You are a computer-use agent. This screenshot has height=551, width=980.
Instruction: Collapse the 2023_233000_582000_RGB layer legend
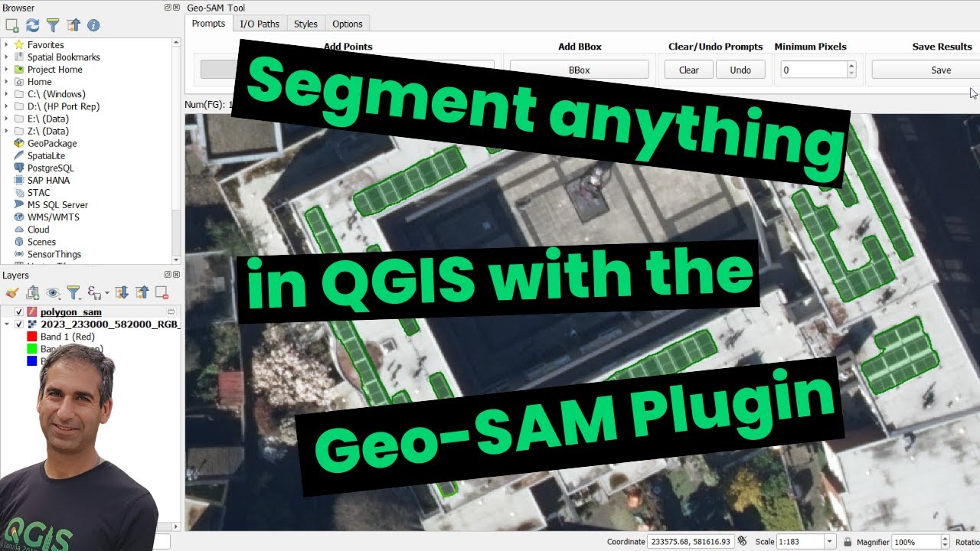7,324
